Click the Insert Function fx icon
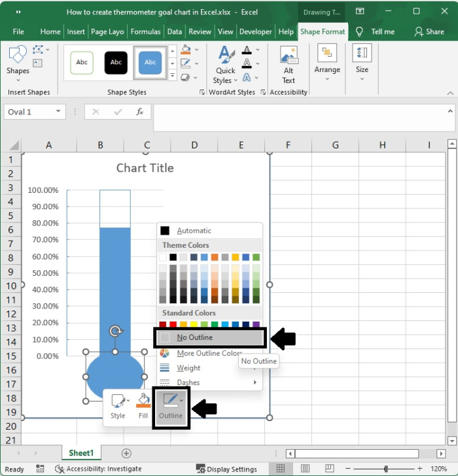 (139, 112)
